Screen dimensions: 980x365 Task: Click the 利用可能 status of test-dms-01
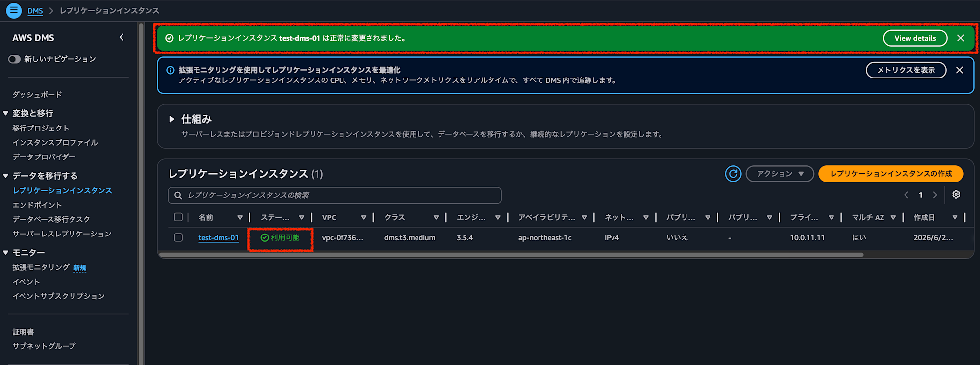[280, 237]
